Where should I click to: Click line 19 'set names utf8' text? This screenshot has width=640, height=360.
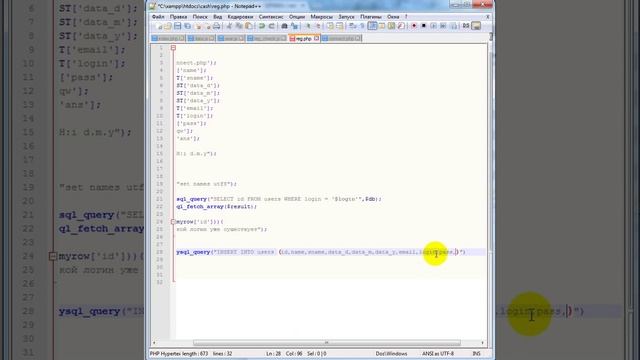206,184
